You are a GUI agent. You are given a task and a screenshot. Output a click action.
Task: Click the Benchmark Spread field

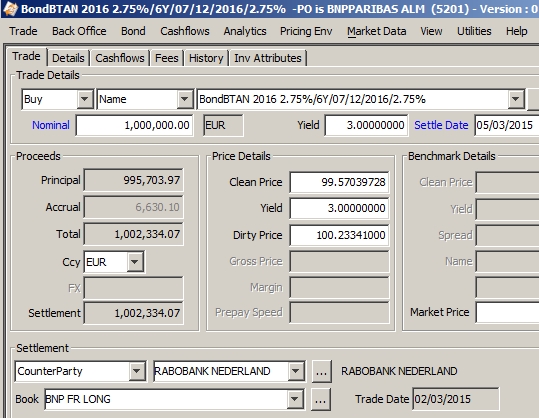point(507,235)
